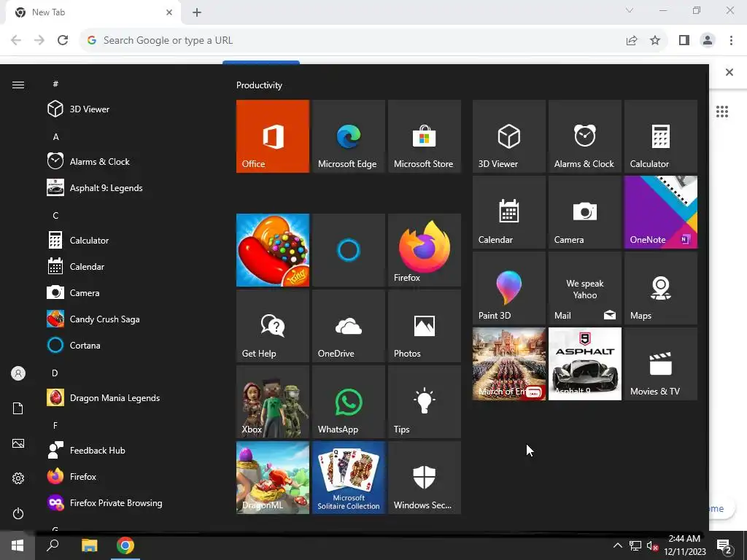Screen dimensions: 747x560
Task: Open the 3D Viewer tile
Action: pos(508,136)
